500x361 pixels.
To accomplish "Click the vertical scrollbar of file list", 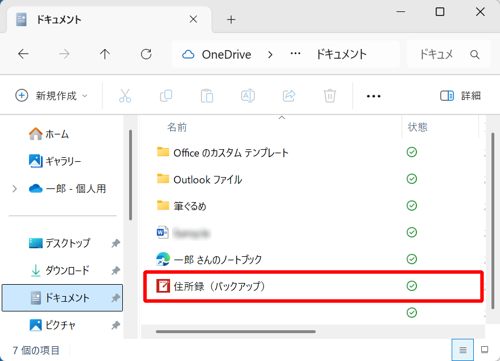I will [x=493, y=221].
